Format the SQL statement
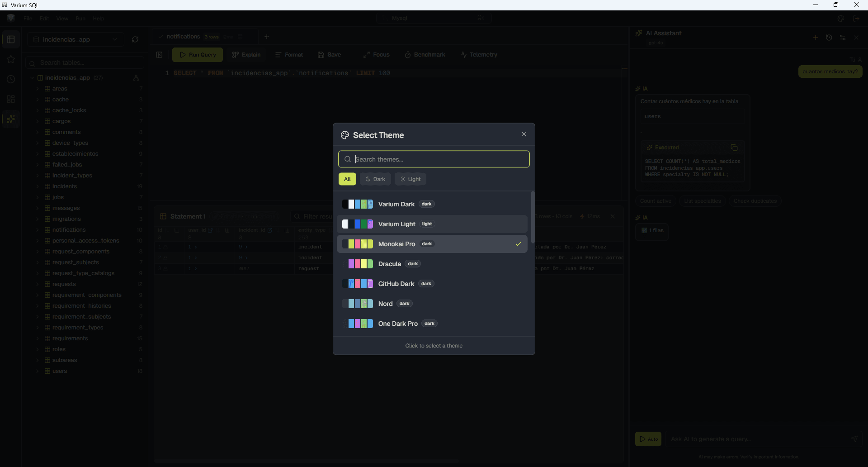Viewport: 868px width, 467px height. coord(289,54)
